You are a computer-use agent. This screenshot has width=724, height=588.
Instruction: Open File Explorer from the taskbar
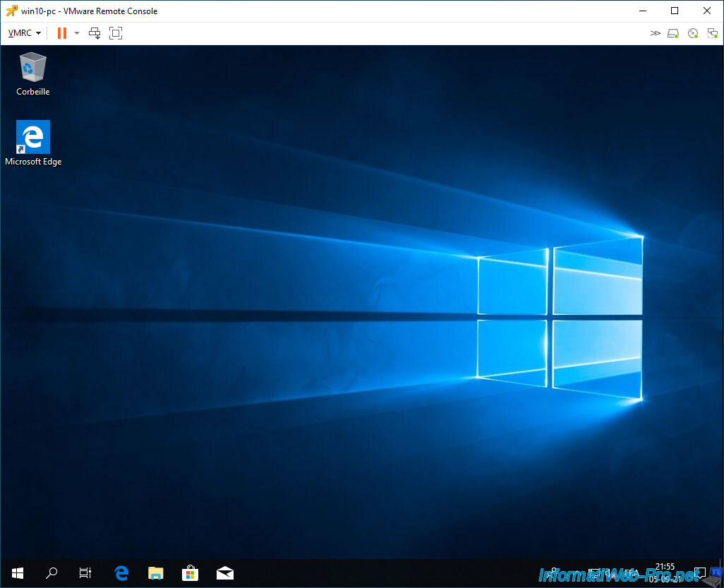pos(156,573)
